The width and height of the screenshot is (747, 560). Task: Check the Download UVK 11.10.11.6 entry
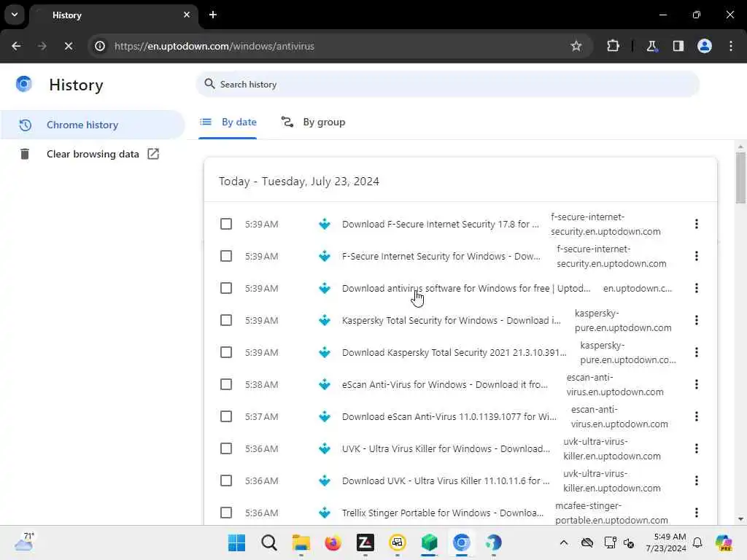(226, 481)
